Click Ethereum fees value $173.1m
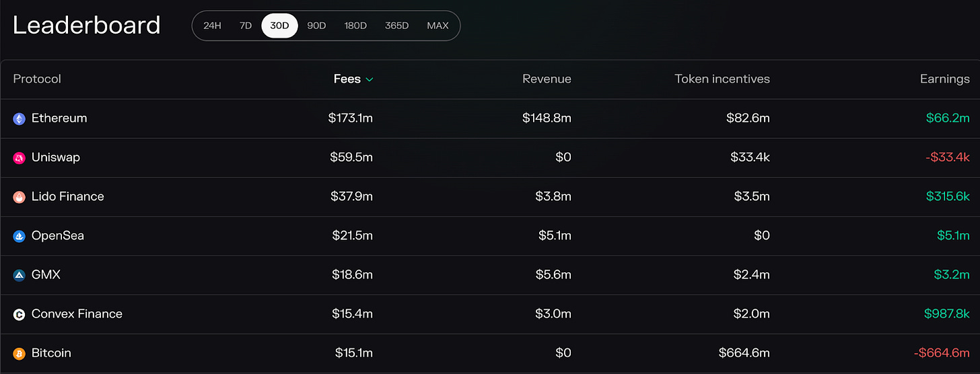Image resolution: width=980 pixels, height=374 pixels. coord(351,118)
